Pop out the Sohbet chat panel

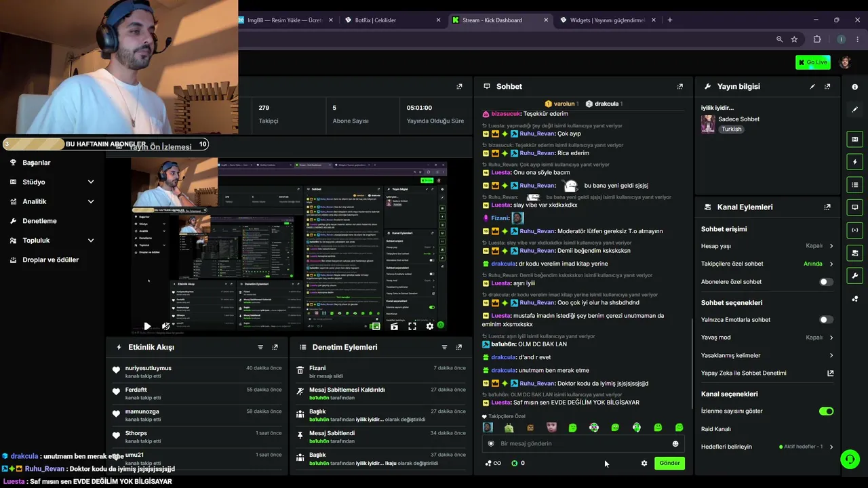tap(680, 87)
